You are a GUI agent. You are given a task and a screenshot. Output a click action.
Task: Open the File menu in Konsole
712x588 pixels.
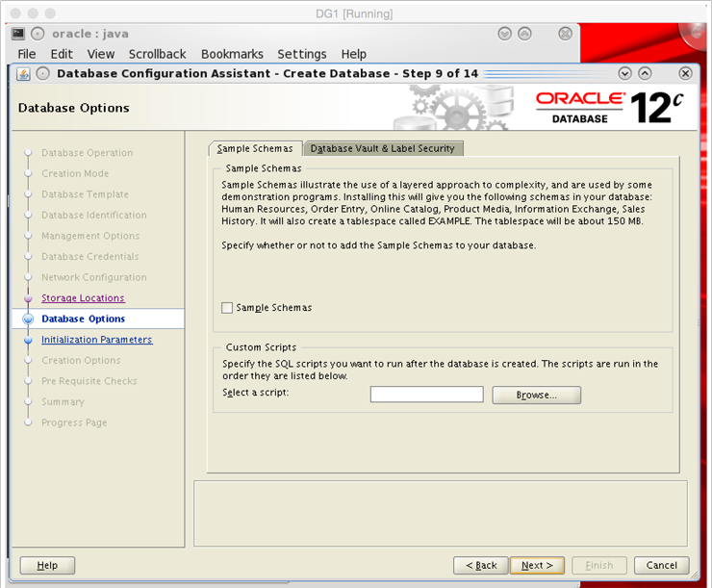[26, 54]
